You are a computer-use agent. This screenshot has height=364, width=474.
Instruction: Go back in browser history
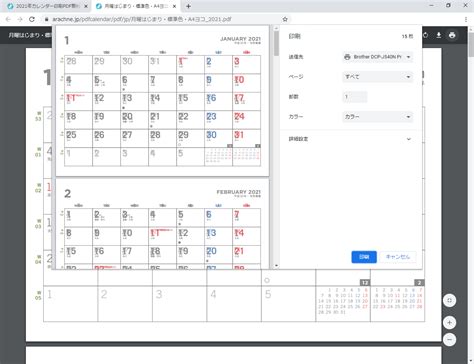pos(8,19)
